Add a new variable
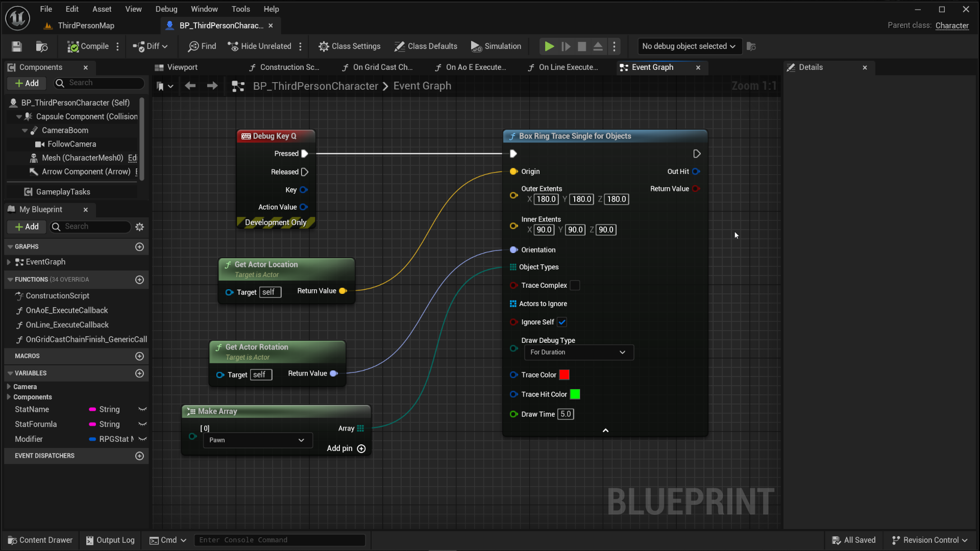The width and height of the screenshot is (980, 551). pyautogui.click(x=139, y=373)
